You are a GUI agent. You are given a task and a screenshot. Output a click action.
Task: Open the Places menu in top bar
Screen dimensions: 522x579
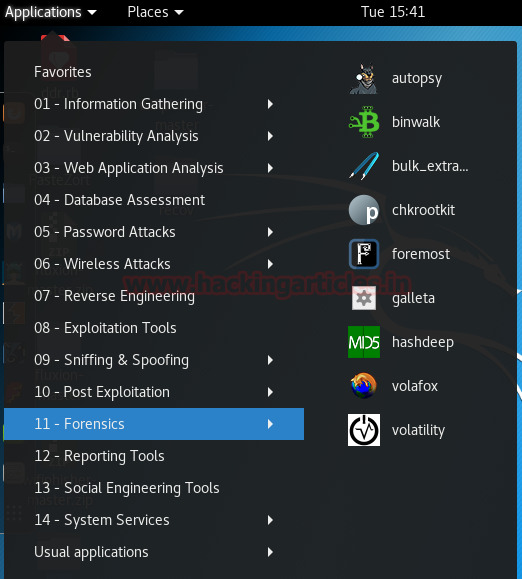[155, 12]
